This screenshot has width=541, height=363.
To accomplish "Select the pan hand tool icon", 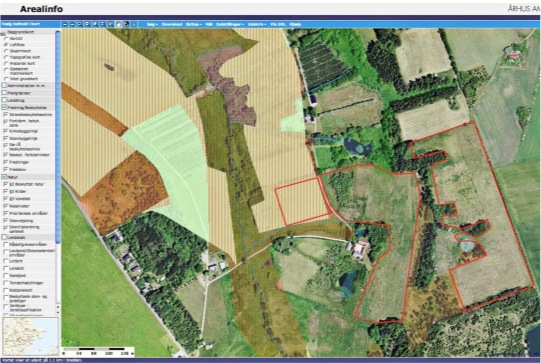I will [x=118, y=24].
